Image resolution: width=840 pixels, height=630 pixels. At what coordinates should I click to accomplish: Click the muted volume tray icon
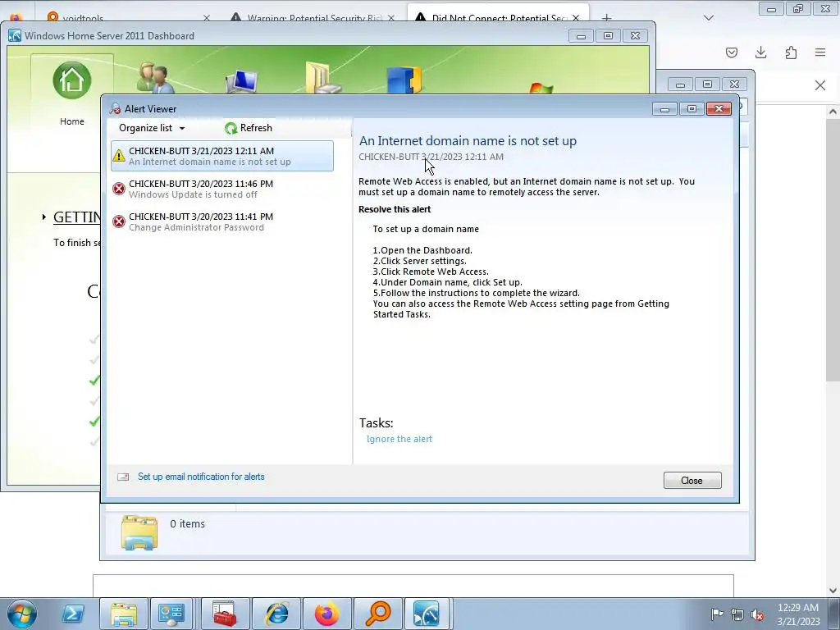click(x=757, y=614)
